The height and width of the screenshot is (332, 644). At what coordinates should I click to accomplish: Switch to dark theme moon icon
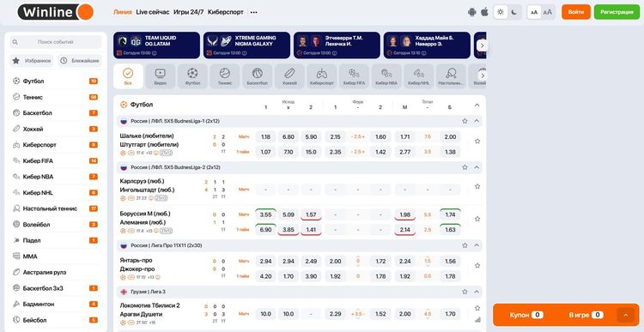(x=514, y=12)
